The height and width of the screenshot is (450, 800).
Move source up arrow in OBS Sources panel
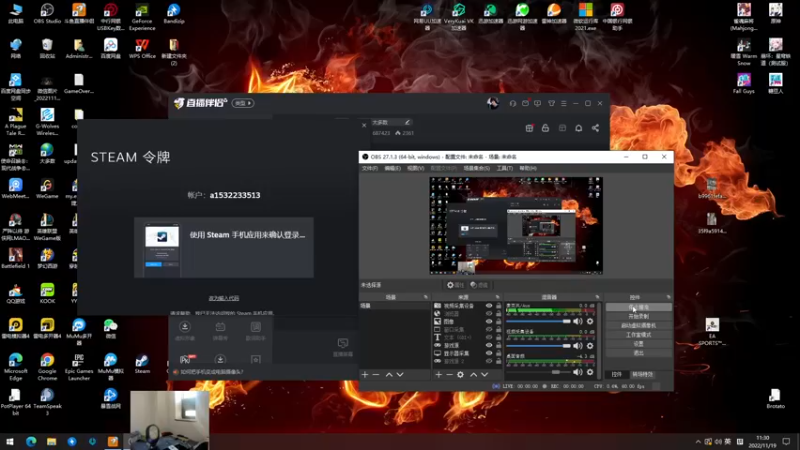pyautogui.click(x=473, y=374)
